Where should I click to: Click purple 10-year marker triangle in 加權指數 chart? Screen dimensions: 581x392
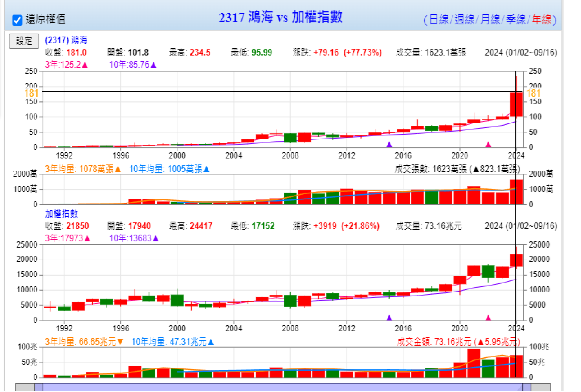click(x=389, y=318)
